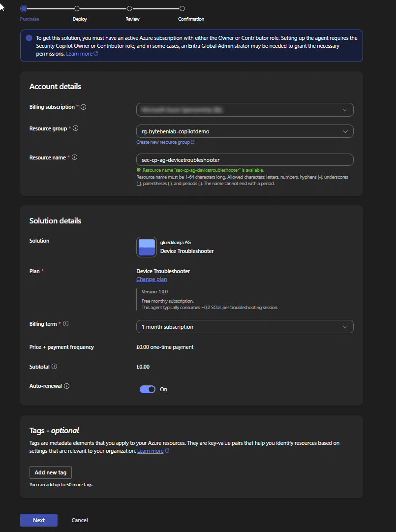
Task: Click the Device Troubleshooter solution logo
Action: click(x=147, y=247)
